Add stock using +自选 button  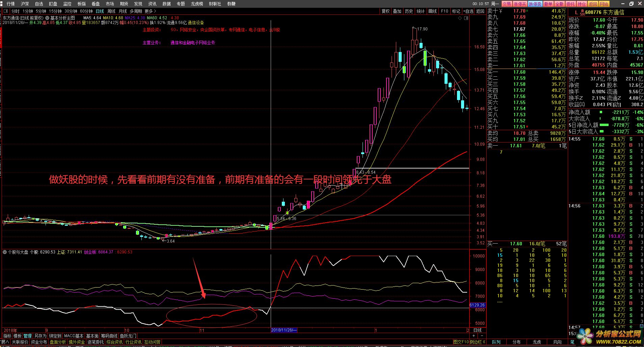point(468,11)
